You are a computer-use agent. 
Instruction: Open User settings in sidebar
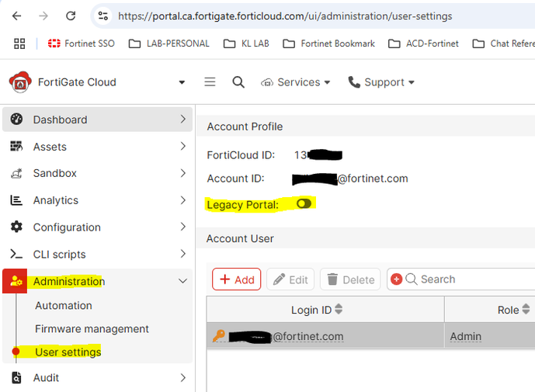pos(68,352)
